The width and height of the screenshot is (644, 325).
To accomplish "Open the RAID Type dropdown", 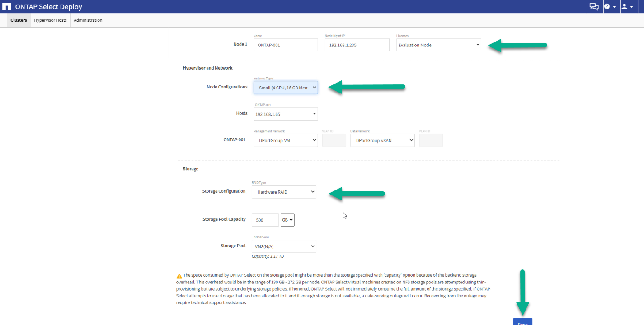I will [x=284, y=192].
